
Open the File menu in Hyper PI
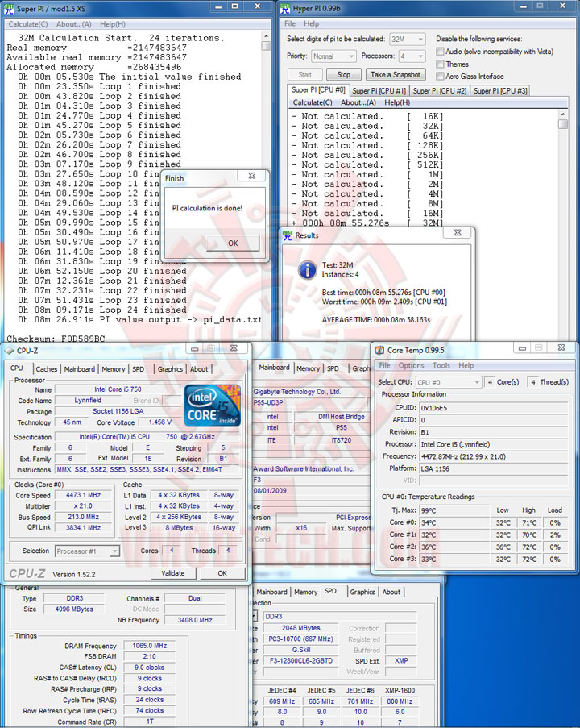point(290,23)
